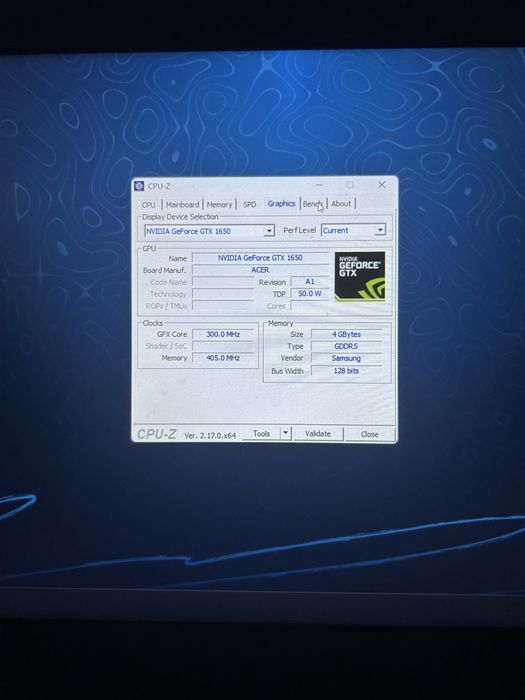The width and height of the screenshot is (525, 700).
Task: Open the Mainboard tab
Action: coord(182,204)
